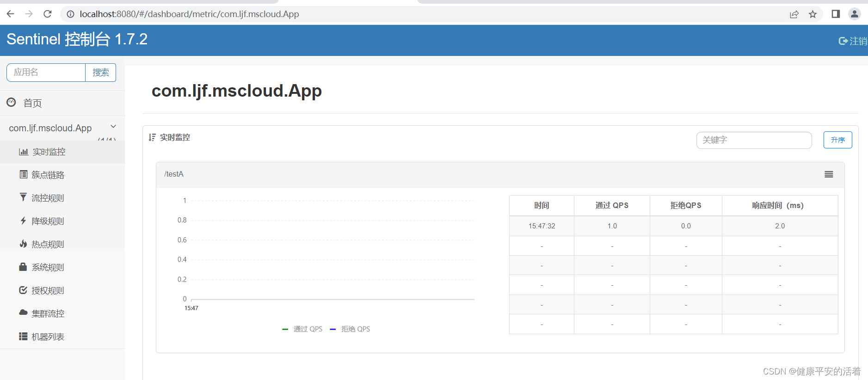Focus the 应用名 search input
Image resolution: width=868 pixels, height=380 pixels.
pyautogui.click(x=46, y=73)
